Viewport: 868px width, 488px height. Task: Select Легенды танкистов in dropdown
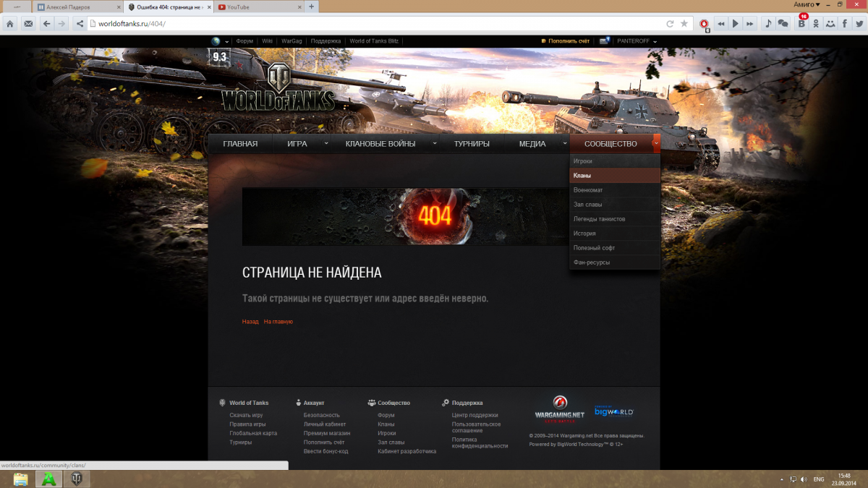615,219
